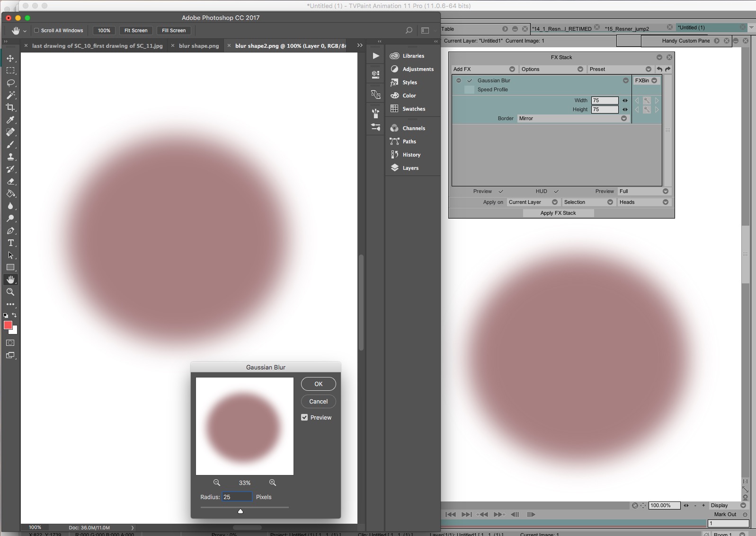The width and height of the screenshot is (756, 536).
Task: Toggle Preview checkmark in FX Stack
Action: pyautogui.click(x=501, y=191)
